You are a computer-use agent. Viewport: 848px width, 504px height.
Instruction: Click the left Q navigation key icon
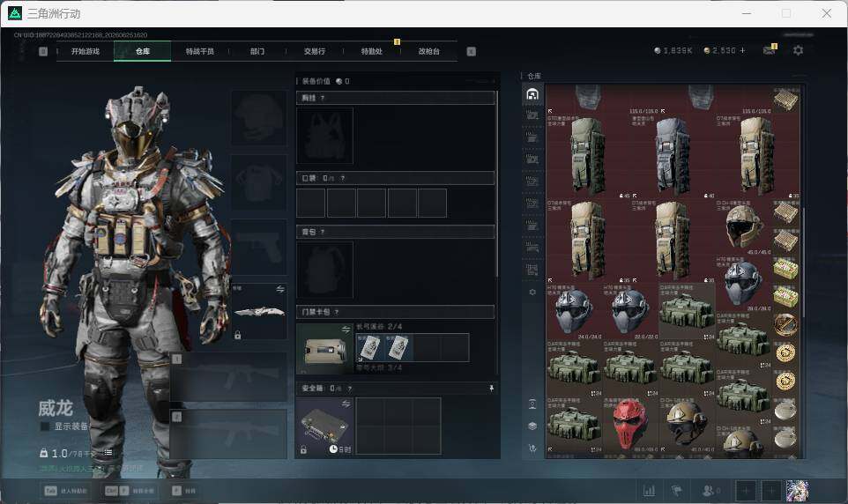(x=43, y=51)
